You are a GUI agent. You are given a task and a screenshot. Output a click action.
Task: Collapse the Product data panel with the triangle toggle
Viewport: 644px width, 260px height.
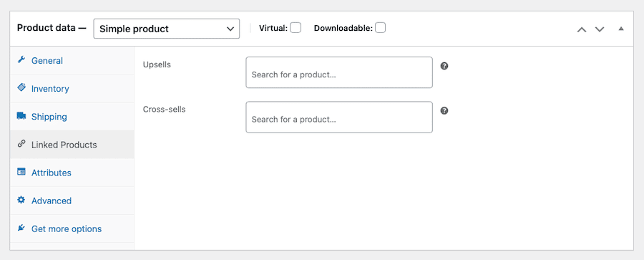[621, 29]
